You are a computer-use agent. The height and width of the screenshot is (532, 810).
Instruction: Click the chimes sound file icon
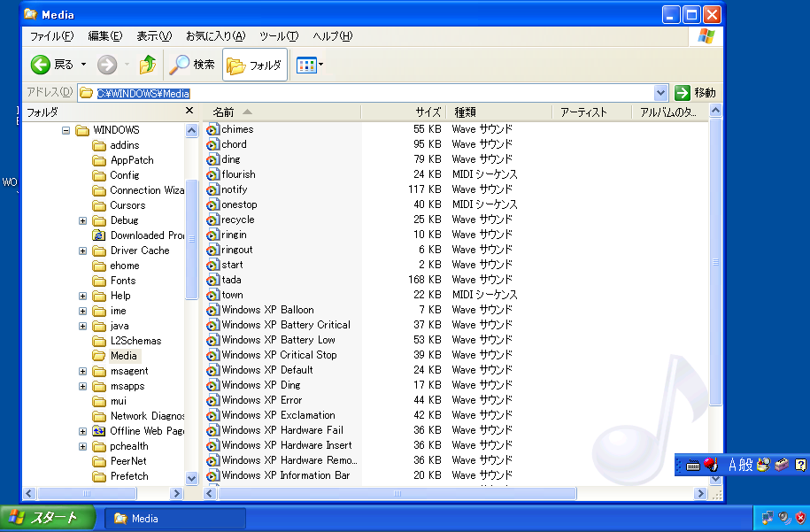pyautogui.click(x=212, y=129)
